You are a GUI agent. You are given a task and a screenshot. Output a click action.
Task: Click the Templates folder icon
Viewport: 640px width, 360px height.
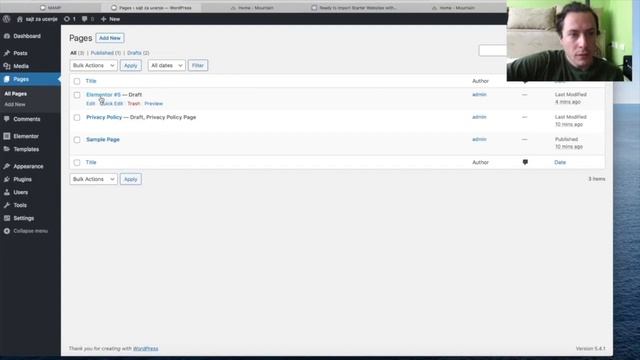coord(7,149)
